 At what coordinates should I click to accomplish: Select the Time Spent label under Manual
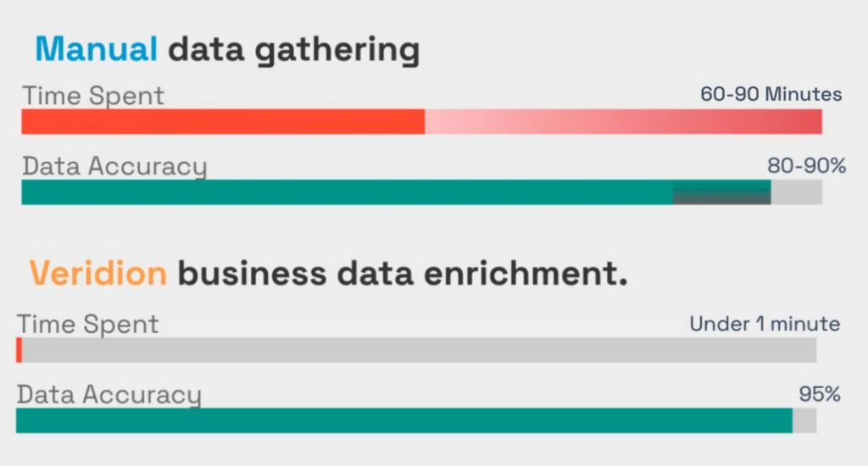[x=93, y=96]
